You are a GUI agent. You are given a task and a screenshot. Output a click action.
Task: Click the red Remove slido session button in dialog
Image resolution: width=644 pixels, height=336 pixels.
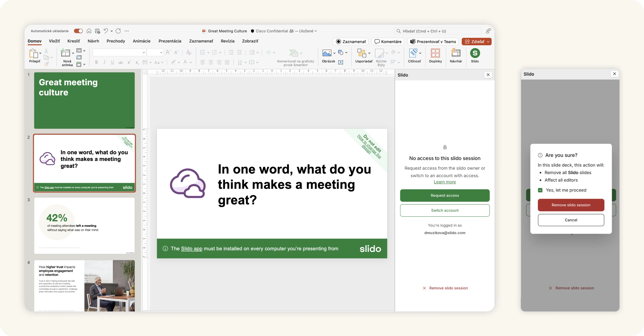point(571,205)
